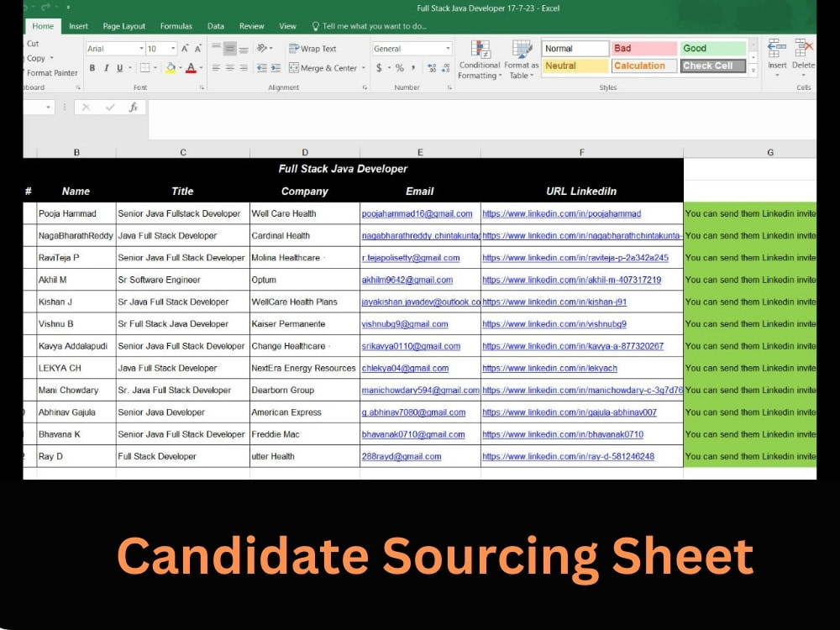The image size is (840, 630).
Task: Switch to the Formulas tab
Action: pos(176,26)
